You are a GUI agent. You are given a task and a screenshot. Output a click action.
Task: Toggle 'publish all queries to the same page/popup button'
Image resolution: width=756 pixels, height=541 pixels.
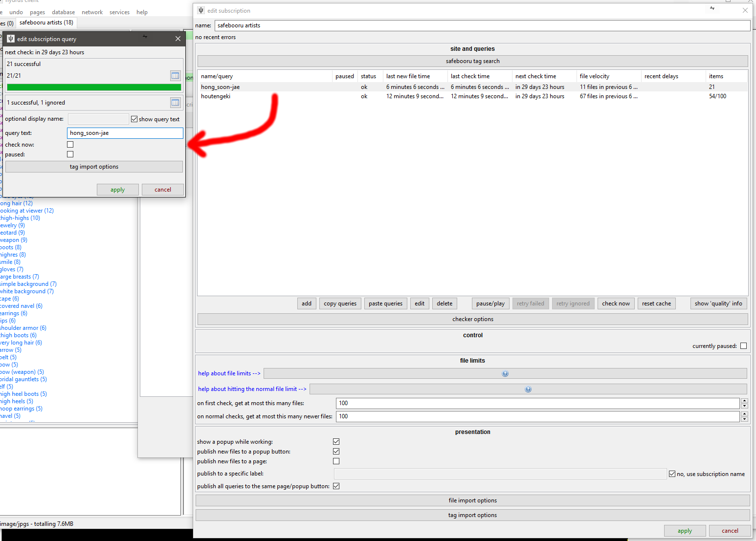coord(336,486)
